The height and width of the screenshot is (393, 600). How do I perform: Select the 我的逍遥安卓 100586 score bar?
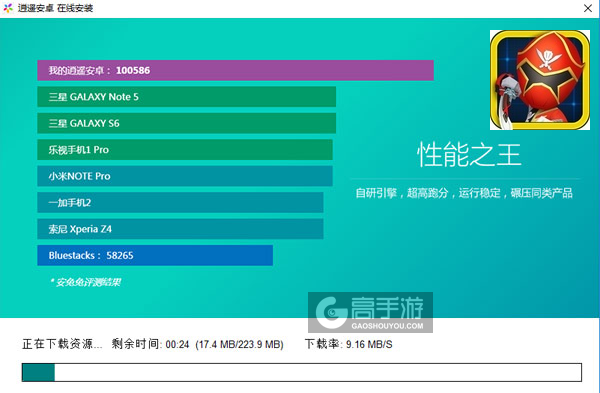(235, 70)
